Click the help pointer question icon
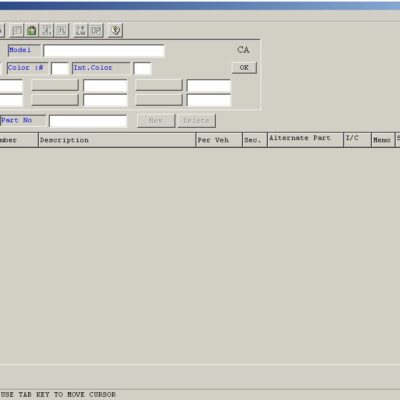 (115, 31)
